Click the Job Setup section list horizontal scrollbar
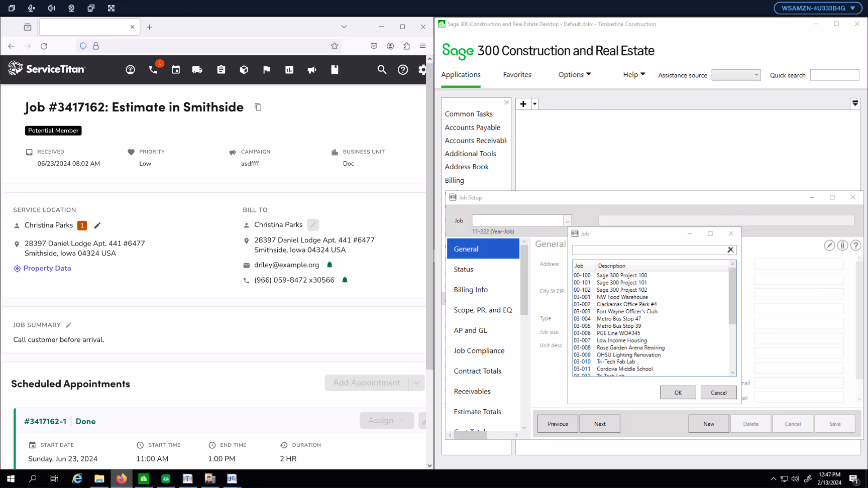Viewport: 868px width, 488px height. tap(471, 435)
